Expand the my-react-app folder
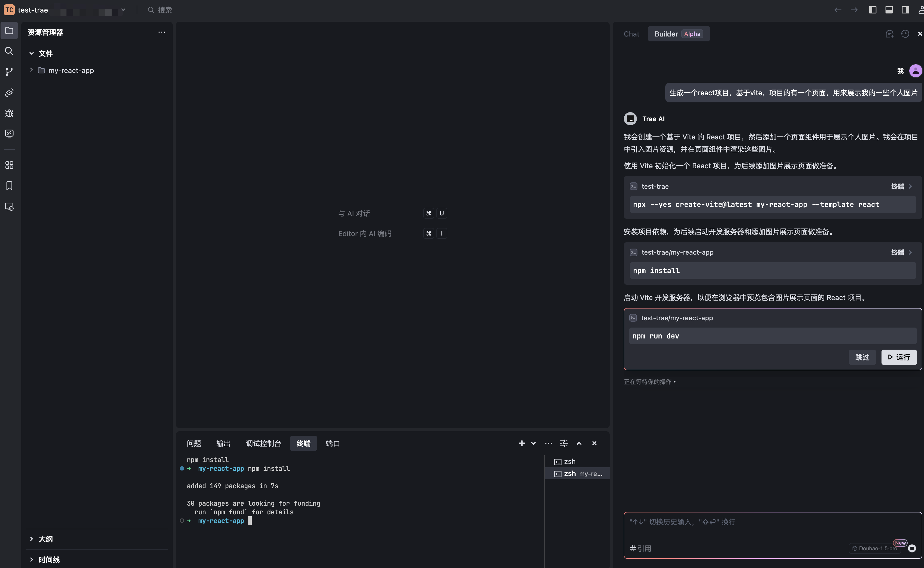 point(71,70)
